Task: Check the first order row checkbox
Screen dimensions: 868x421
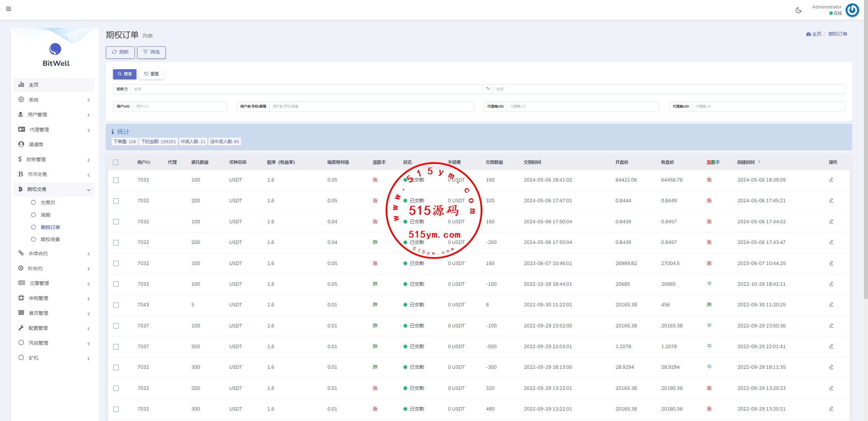Action: [116, 180]
